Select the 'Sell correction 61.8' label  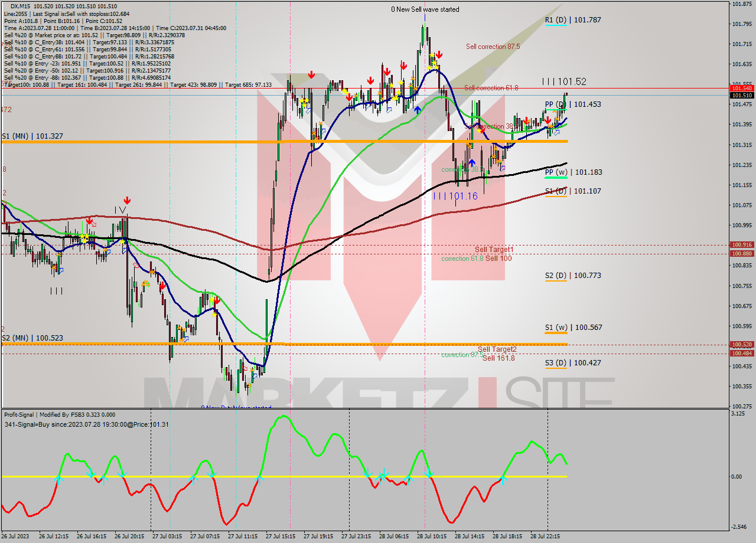pyautogui.click(x=491, y=88)
